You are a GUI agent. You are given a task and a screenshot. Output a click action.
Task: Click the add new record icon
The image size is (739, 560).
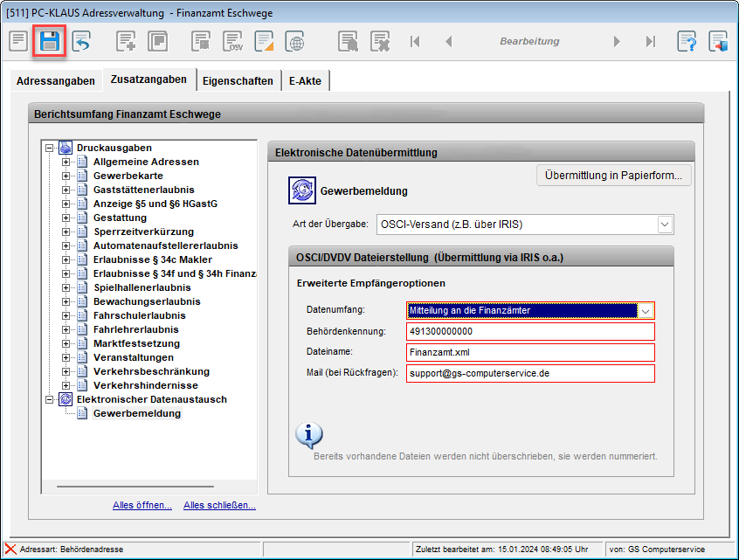point(127,41)
